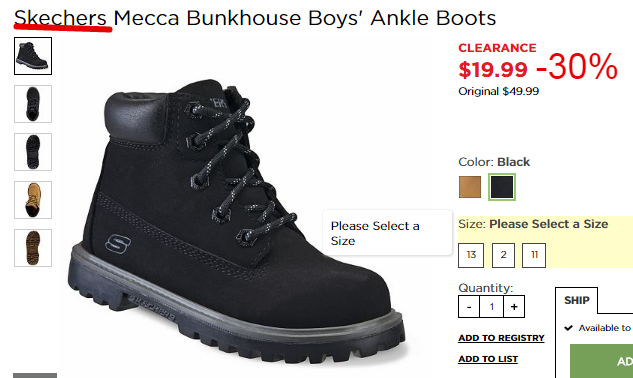633x378 pixels.
Task: Show the black boot sole thumbnail
Action: tap(33, 152)
